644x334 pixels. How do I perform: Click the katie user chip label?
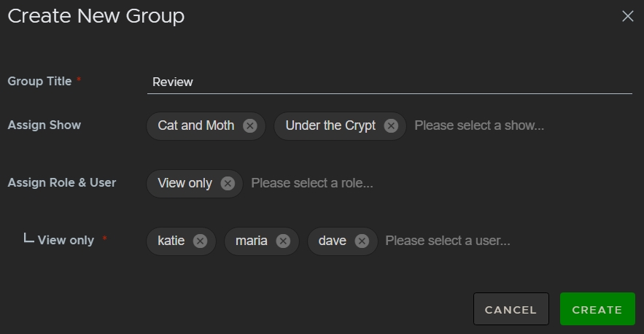(x=171, y=241)
